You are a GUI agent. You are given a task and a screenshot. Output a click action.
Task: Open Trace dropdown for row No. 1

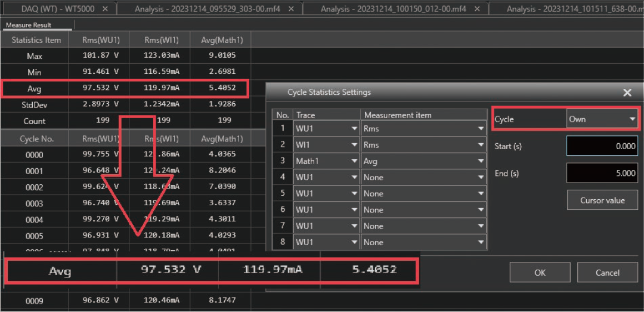click(x=327, y=129)
